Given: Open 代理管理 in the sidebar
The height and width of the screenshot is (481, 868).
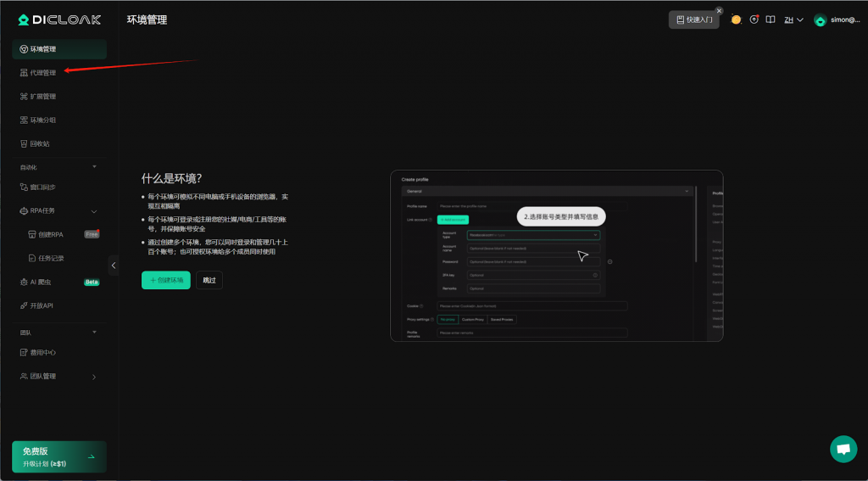Looking at the screenshot, I should 42,73.
